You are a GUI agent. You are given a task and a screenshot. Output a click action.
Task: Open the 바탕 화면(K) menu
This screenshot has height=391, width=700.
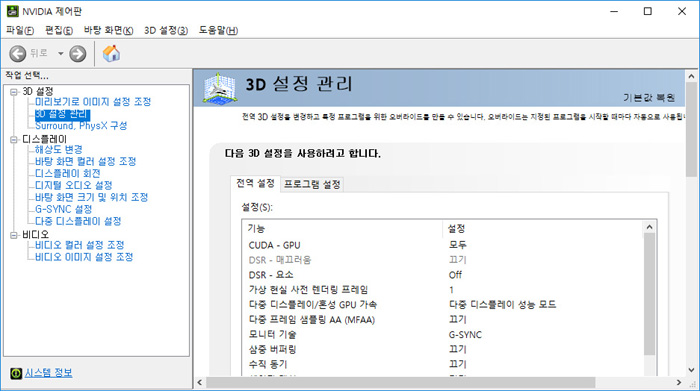tap(108, 30)
